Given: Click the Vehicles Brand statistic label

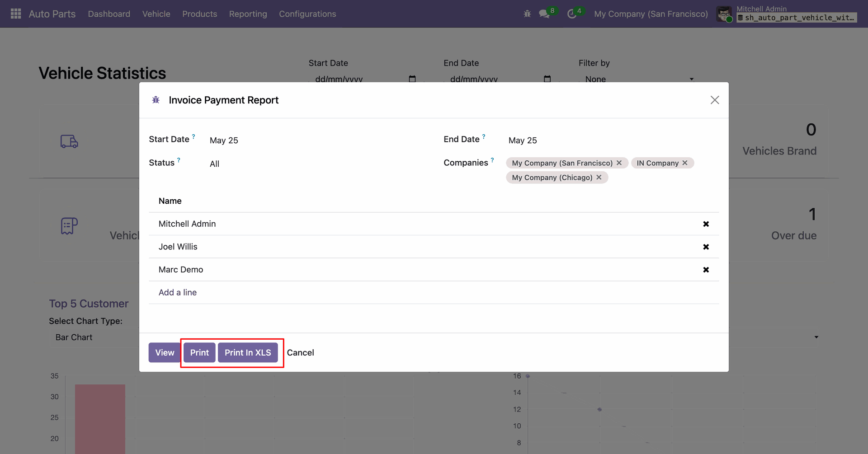Looking at the screenshot, I should [779, 151].
